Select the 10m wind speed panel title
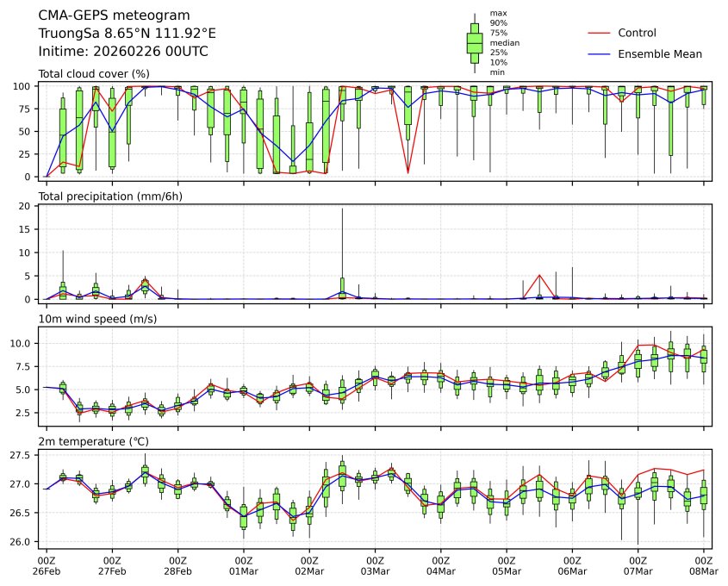728x586 pixels. coord(94,320)
